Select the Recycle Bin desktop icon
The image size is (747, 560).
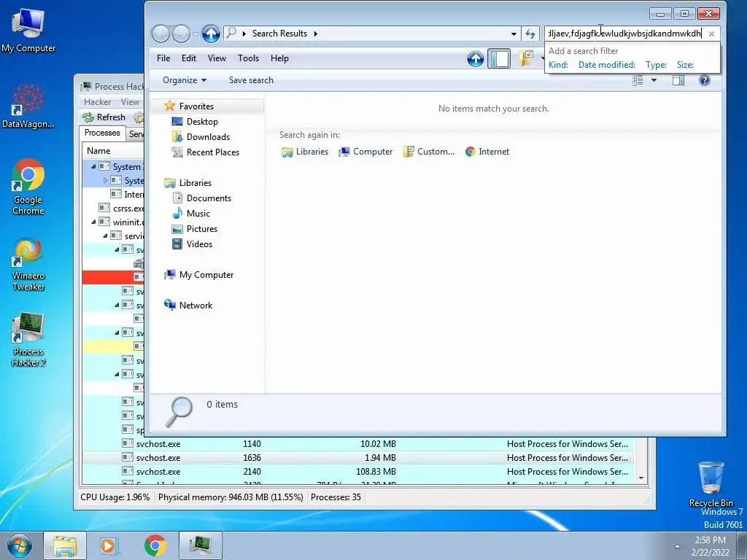click(711, 484)
